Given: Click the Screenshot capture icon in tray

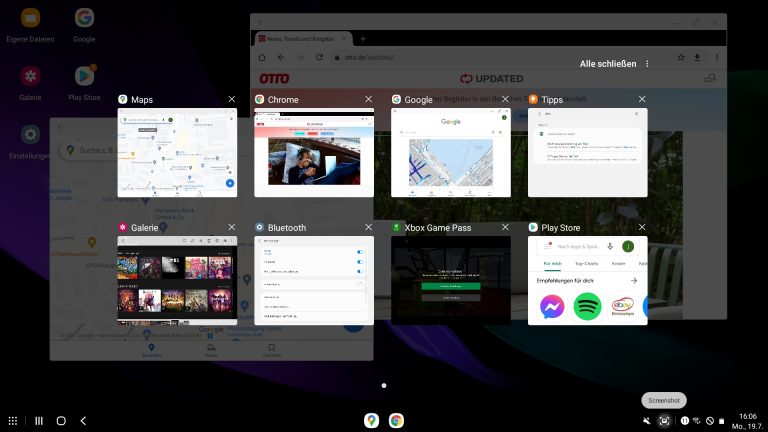Looking at the screenshot, I should (x=664, y=421).
